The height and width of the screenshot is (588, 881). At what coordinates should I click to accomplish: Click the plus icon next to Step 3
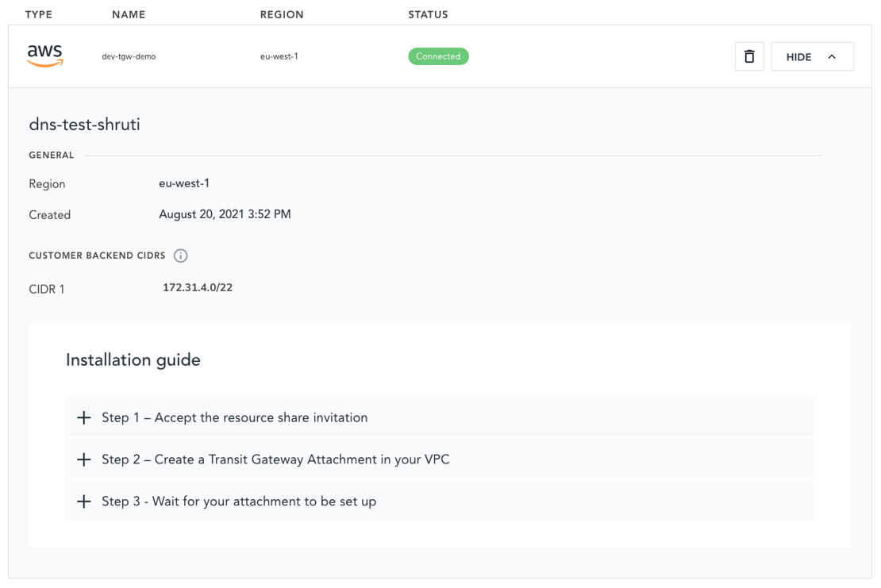pyautogui.click(x=83, y=501)
